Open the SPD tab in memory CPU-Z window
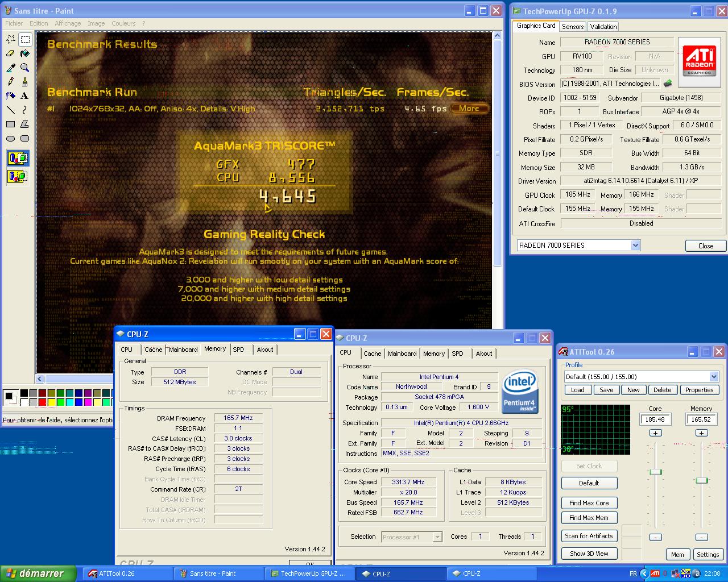728x582 pixels. (x=238, y=350)
